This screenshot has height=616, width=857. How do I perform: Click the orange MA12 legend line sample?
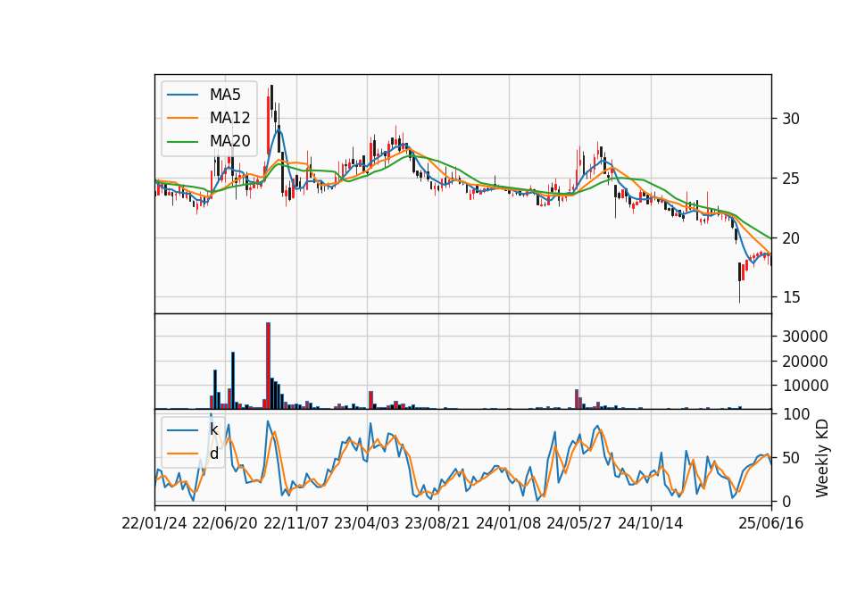[x=182, y=118]
